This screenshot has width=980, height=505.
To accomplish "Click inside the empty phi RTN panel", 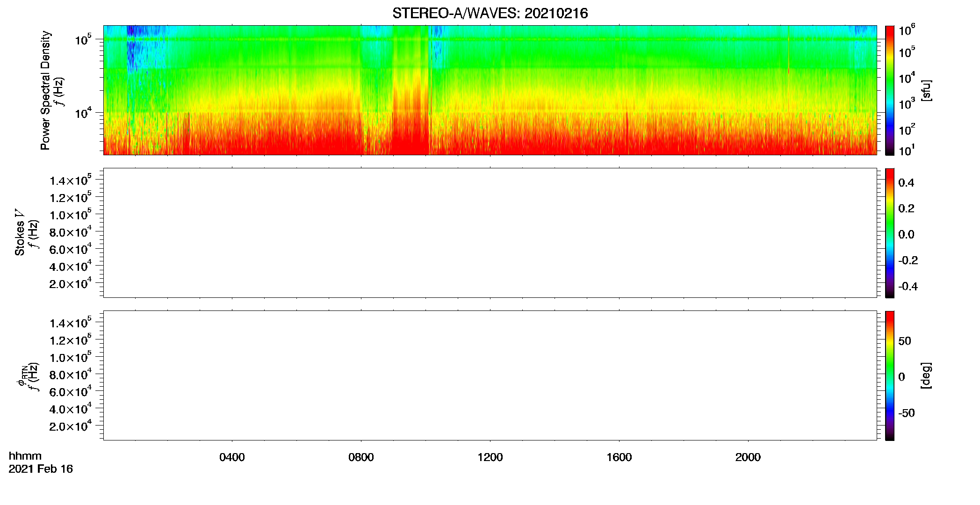I will (490, 375).
